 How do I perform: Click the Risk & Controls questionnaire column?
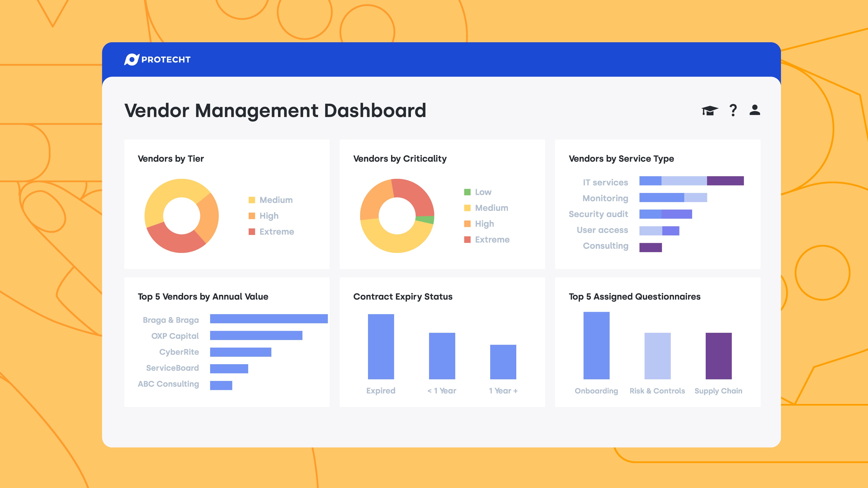(x=658, y=356)
